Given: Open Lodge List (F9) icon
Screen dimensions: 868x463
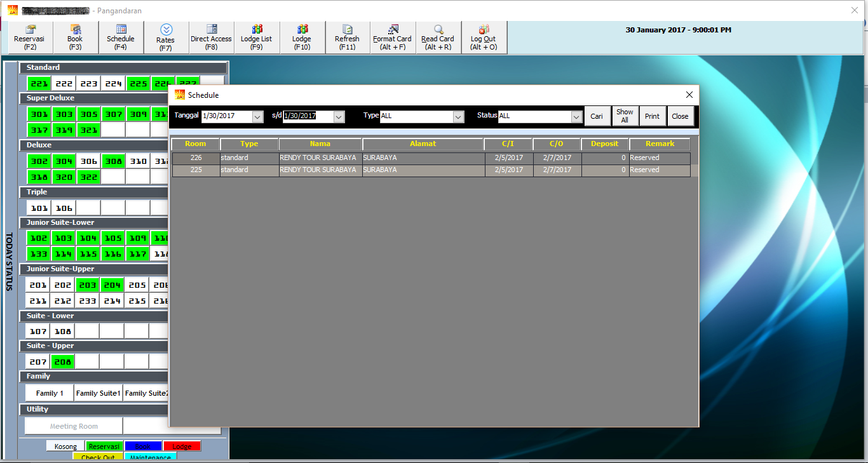Looking at the screenshot, I should [256, 37].
